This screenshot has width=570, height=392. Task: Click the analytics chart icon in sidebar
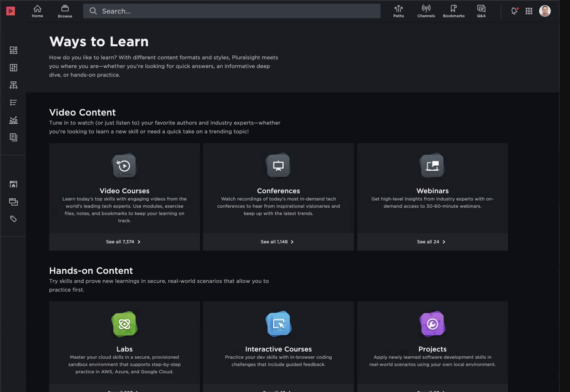click(x=14, y=120)
